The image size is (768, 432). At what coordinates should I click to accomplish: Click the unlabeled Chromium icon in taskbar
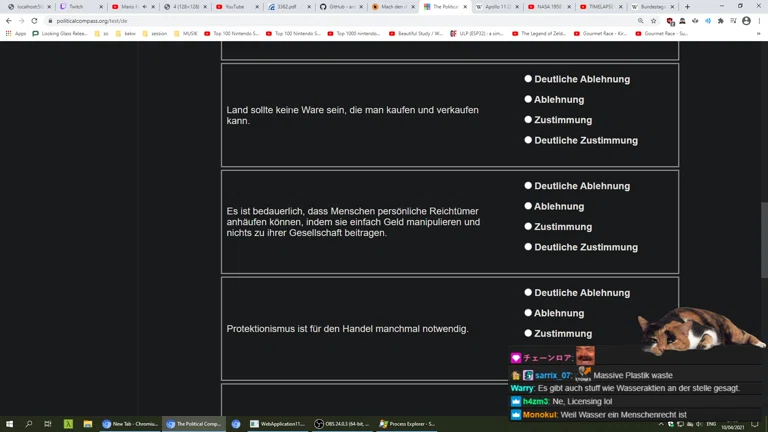236,424
